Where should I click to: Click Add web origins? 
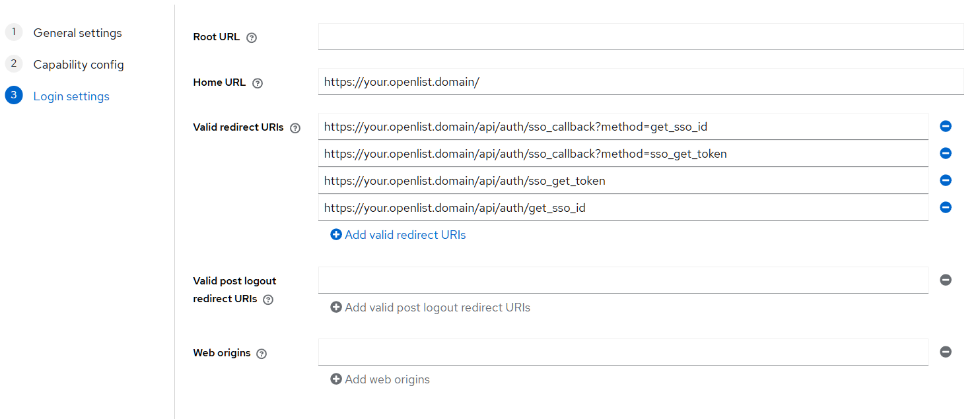point(380,379)
